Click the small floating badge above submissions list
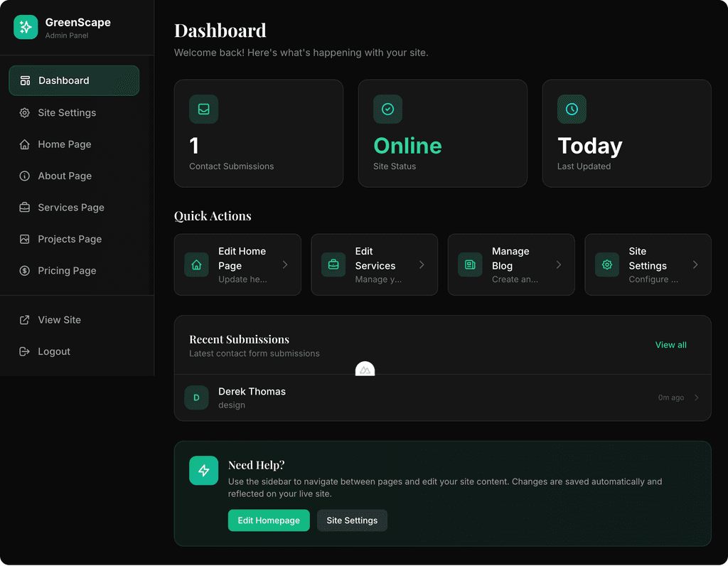This screenshot has width=728, height=566. [x=365, y=370]
